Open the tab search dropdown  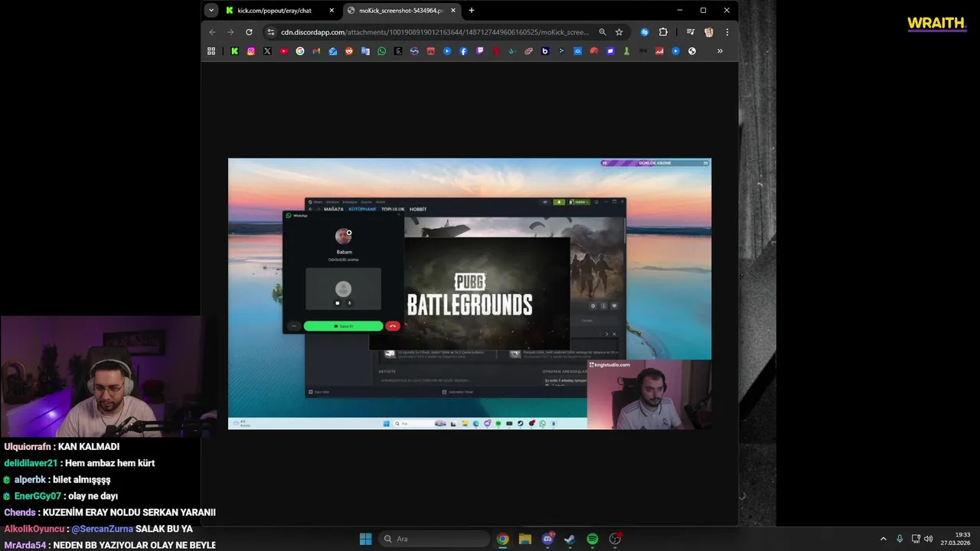pos(211,11)
